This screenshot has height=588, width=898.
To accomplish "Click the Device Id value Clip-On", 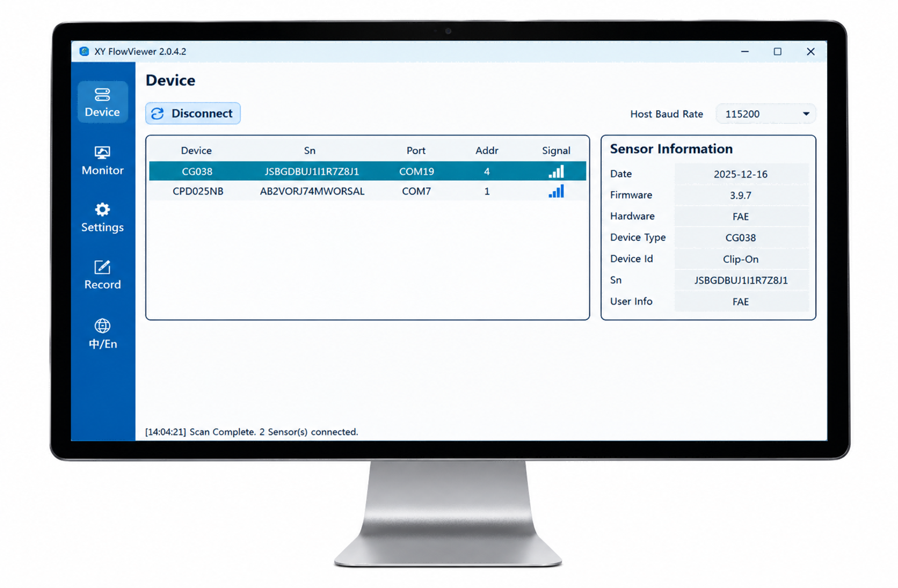I will [x=741, y=259].
